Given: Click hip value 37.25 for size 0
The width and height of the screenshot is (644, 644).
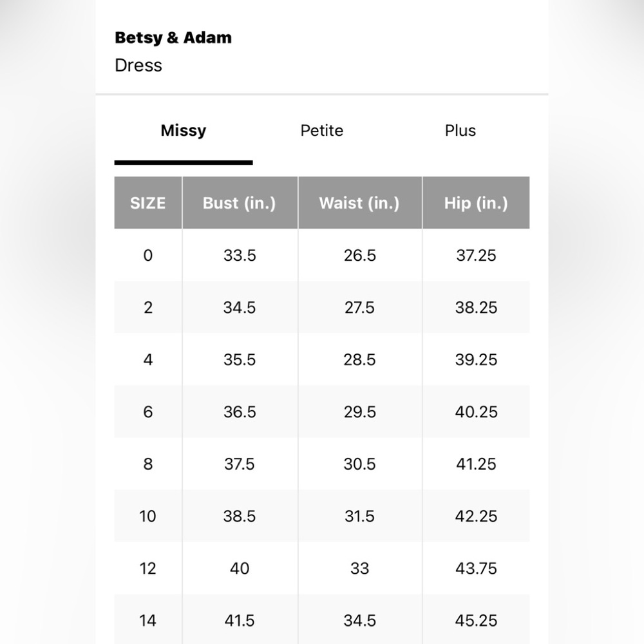Looking at the screenshot, I should (x=476, y=256).
